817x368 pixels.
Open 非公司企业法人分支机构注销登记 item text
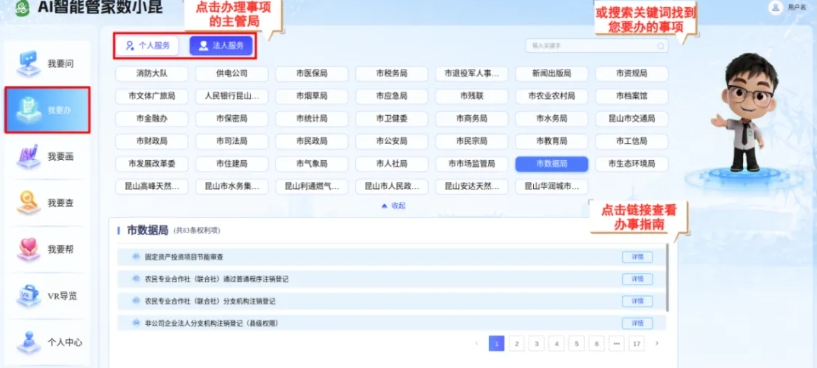tap(212, 323)
